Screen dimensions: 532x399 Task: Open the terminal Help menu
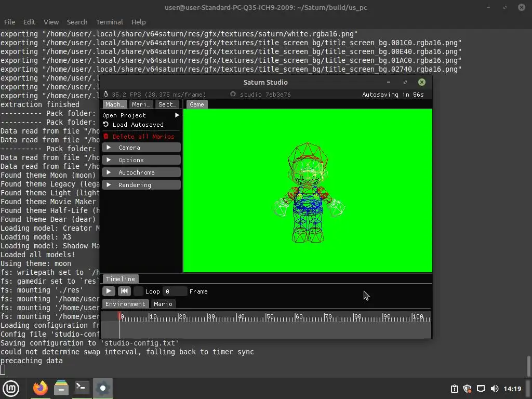tap(138, 22)
